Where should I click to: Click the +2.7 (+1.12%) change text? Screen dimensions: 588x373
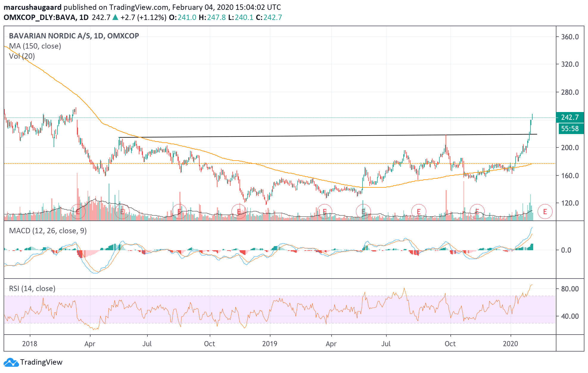[x=143, y=18]
